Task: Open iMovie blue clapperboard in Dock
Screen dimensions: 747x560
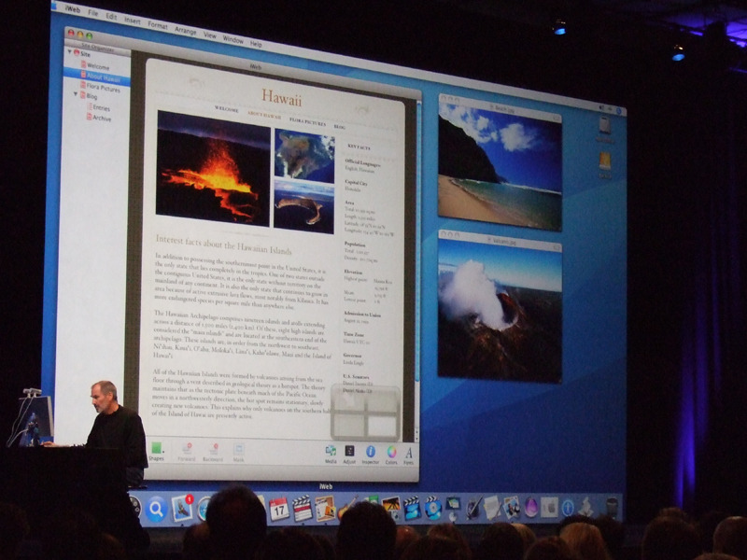Action: 412,508
